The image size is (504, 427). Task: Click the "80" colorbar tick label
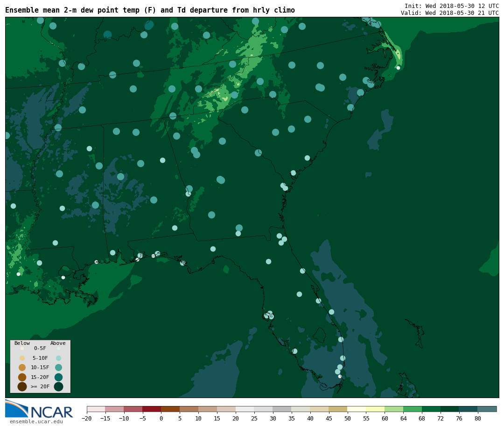(x=478, y=418)
